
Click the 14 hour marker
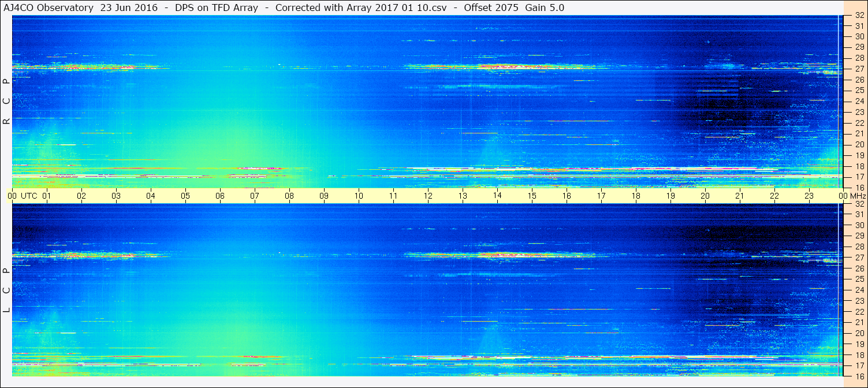click(x=497, y=196)
